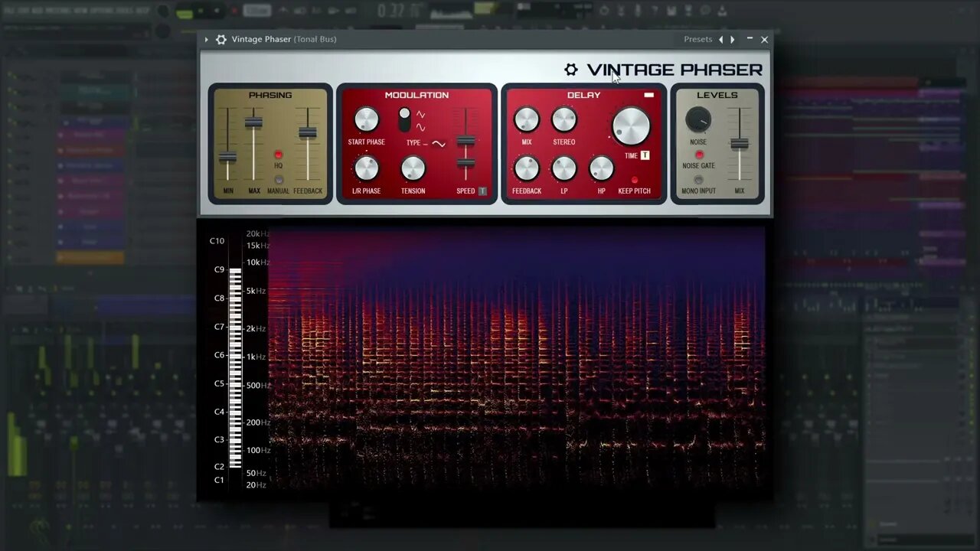This screenshot has width=980, height=551.
Task: Open the Vintage Phaser plugin options gear
Action: [x=221, y=39]
